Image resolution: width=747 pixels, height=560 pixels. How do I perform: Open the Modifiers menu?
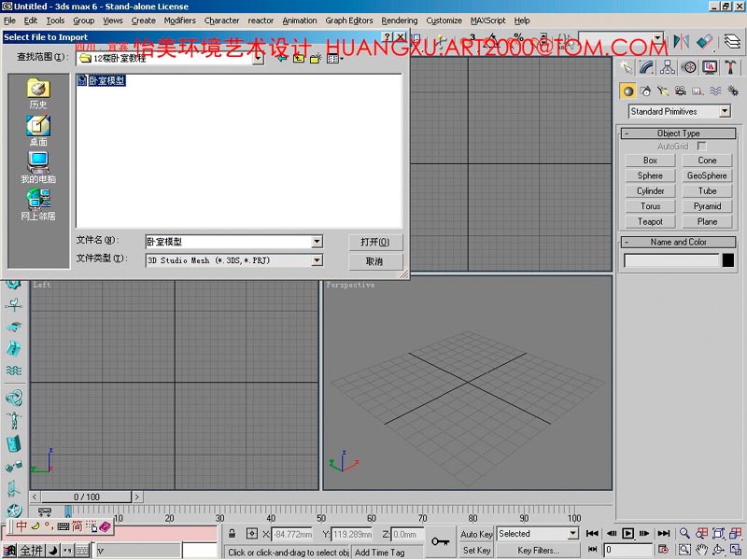[x=179, y=21]
